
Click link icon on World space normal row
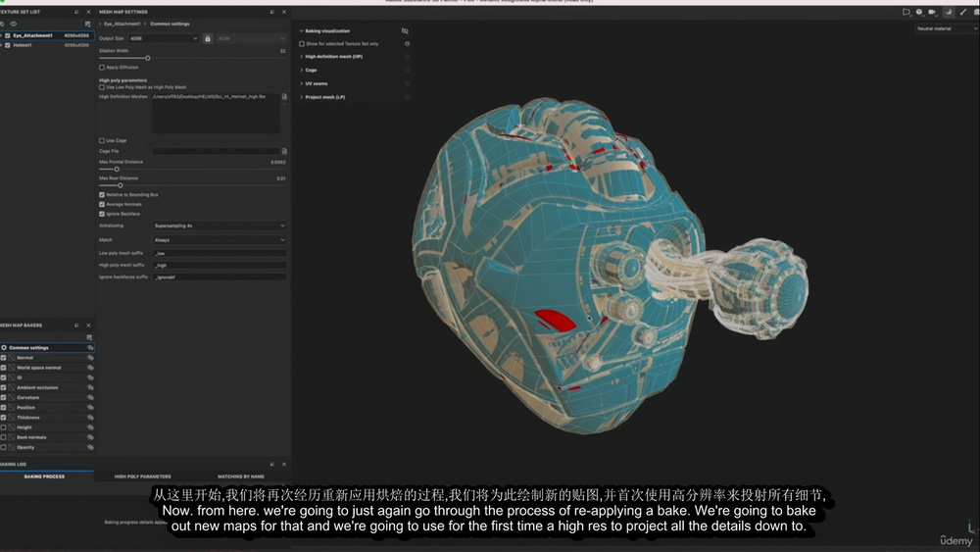[90, 368]
